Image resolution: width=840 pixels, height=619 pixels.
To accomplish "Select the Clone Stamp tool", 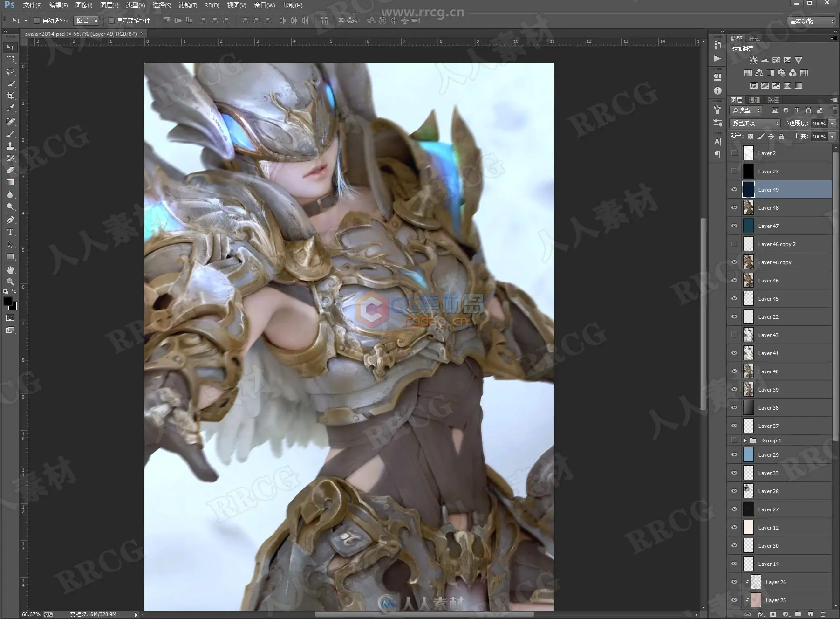I will 10,146.
